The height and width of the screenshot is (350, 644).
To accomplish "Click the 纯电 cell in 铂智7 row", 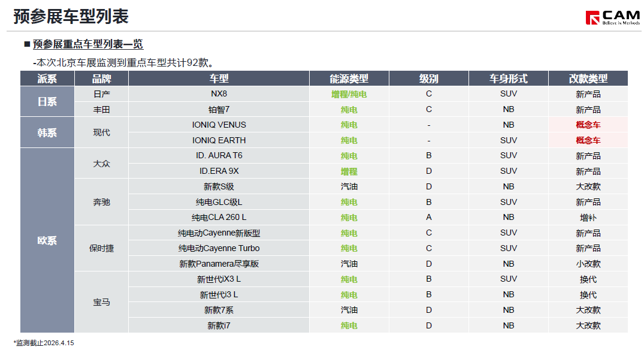I will click(x=349, y=110).
